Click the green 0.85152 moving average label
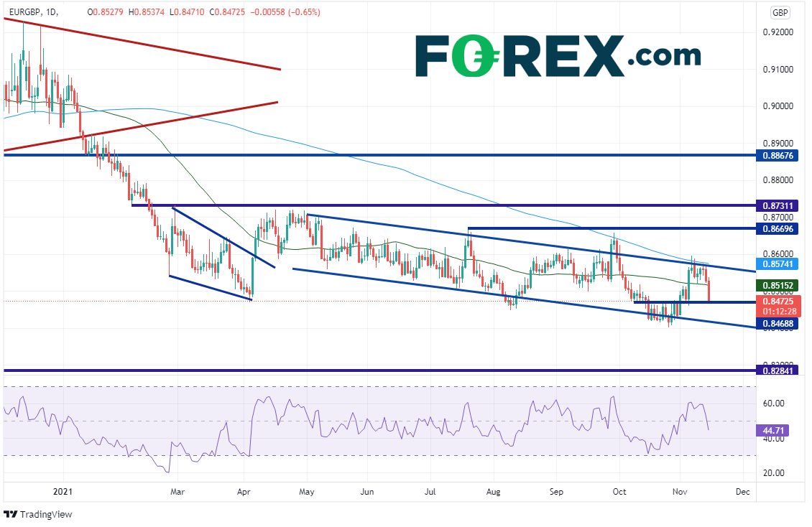The image size is (812, 527). 779,284
